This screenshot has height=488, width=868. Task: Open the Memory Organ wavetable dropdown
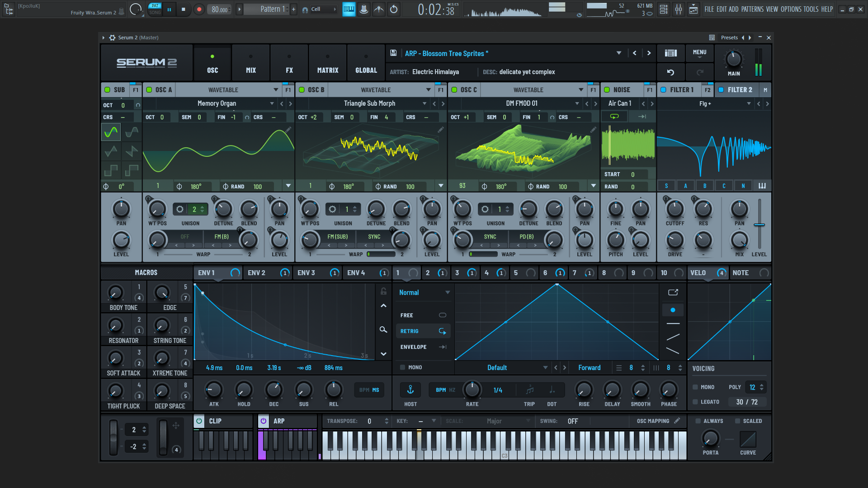pyautogui.click(x=272, y=103)
